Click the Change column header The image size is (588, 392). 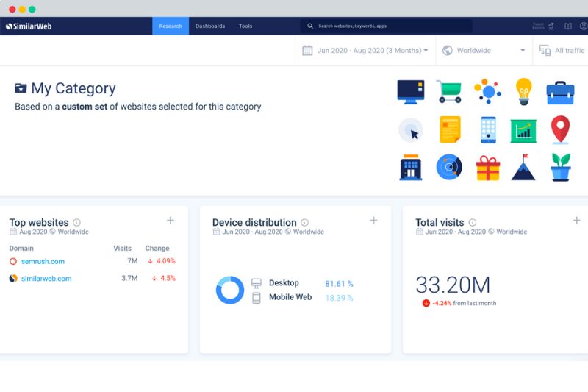tap(157, 249)
